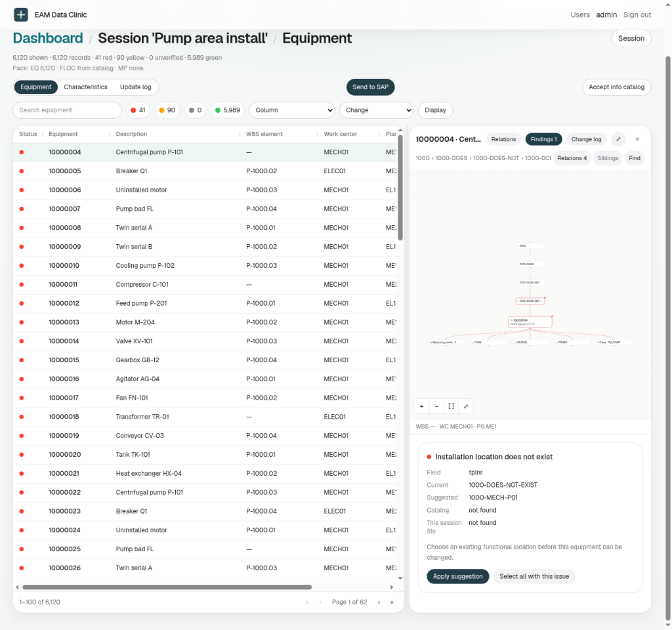The image size is (672, 630).
Task: Click Select all with this issue
Action: pyautogui.click(x=534, y=576)
